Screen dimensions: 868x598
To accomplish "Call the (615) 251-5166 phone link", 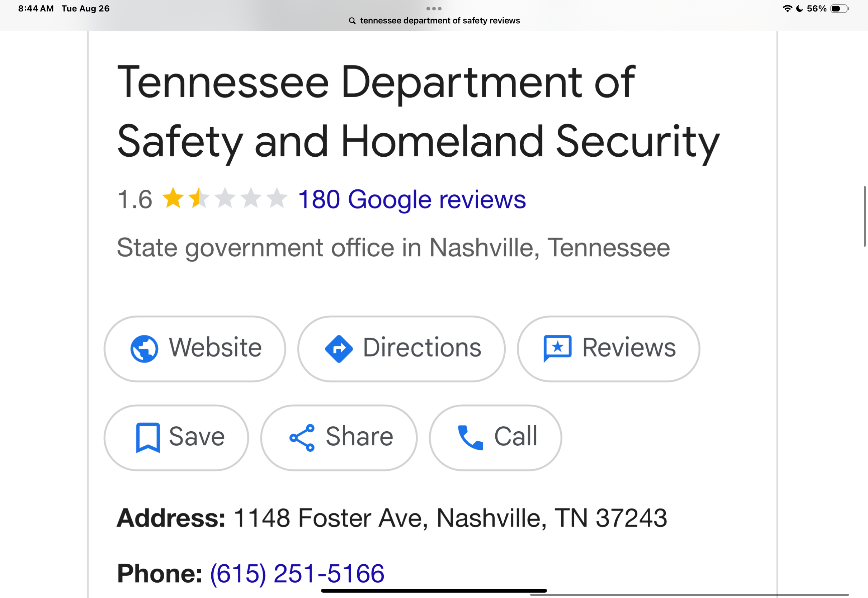I will pyautogui.click(x=297, y=573).
